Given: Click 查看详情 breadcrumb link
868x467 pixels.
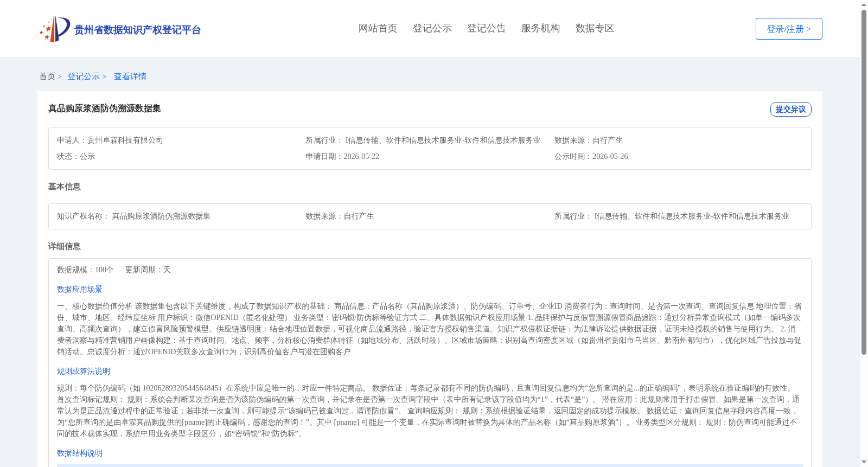Looking at the screenshot, I should tap(130, 76).
